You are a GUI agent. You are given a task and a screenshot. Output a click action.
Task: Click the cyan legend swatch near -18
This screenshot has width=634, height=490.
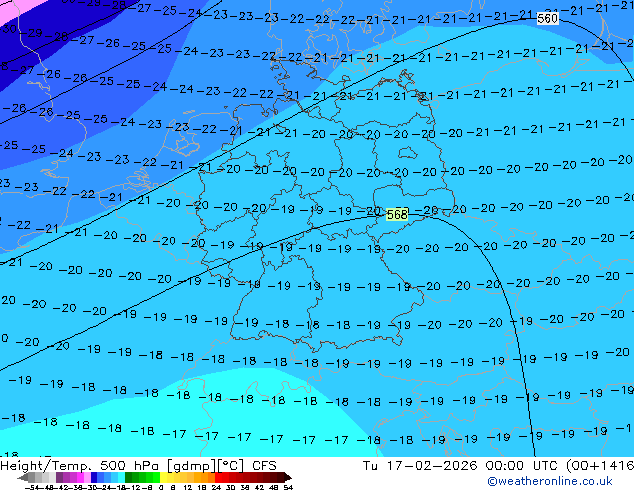pyautogui.click(x=121, y=477)
